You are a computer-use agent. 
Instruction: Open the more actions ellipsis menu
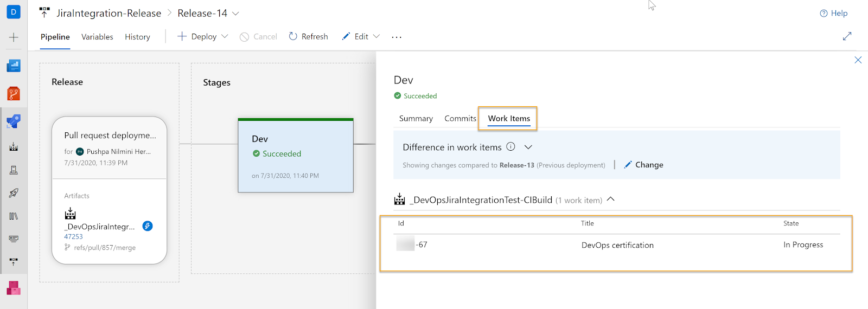[x=397, y=37]
